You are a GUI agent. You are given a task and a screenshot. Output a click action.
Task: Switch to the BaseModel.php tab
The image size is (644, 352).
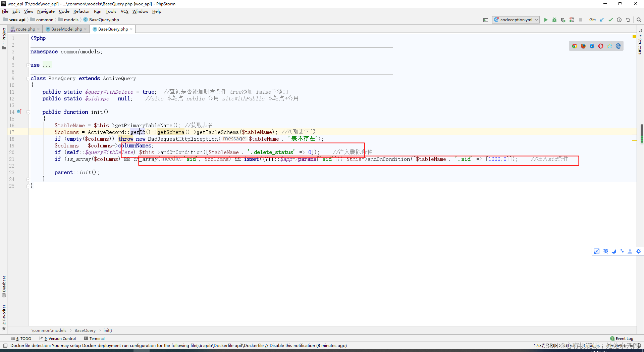(67, 29)
